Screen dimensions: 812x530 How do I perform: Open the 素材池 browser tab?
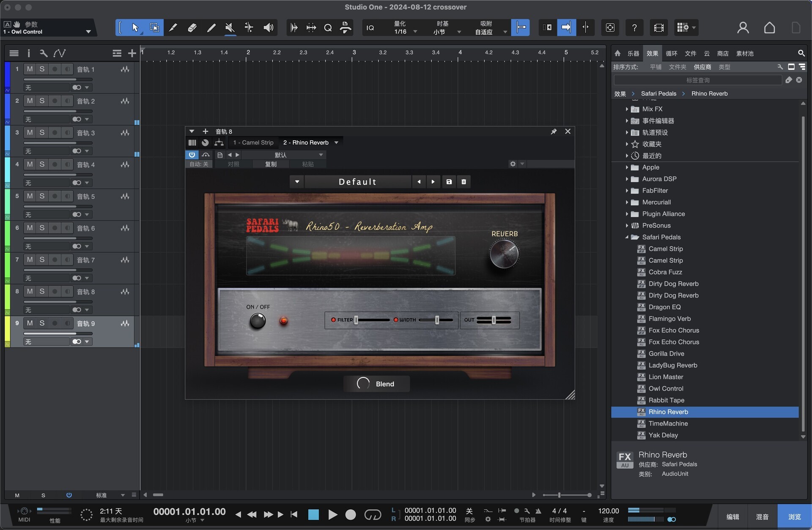(745, 53)
